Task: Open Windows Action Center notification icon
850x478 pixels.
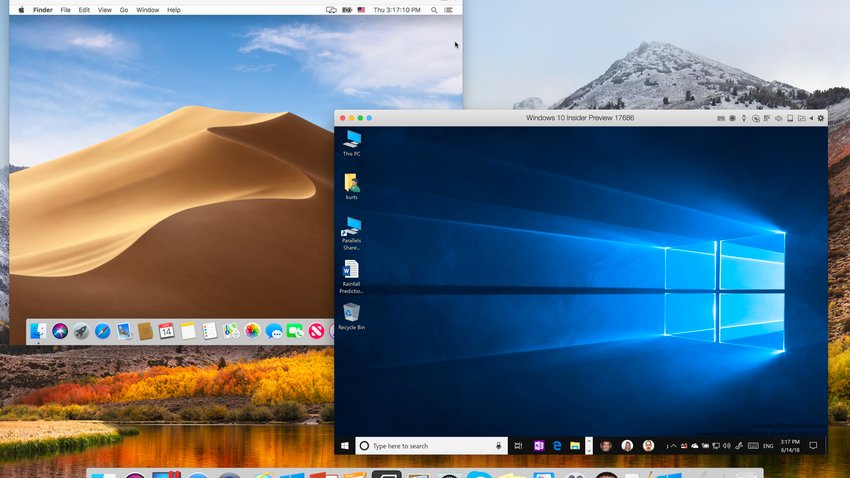Action: [x=813, y=445]
